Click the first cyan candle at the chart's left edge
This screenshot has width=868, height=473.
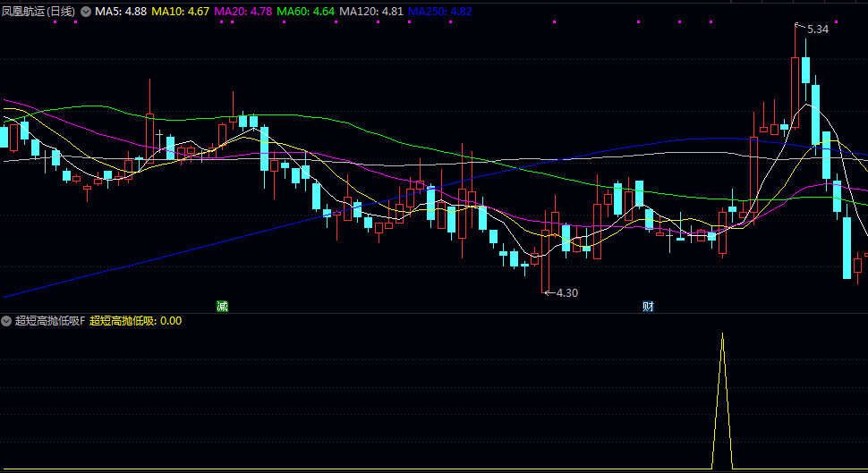point(4,138)
